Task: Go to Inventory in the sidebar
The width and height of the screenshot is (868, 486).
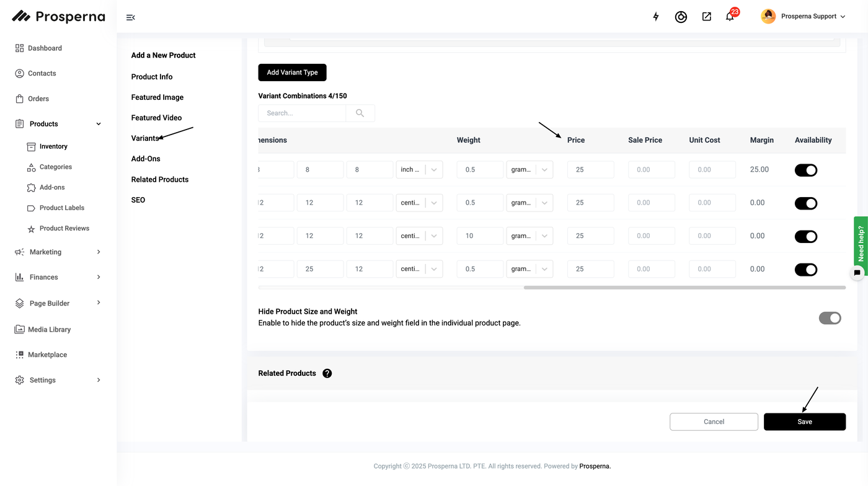Action: pyautogui.click(x=53, y=146)
